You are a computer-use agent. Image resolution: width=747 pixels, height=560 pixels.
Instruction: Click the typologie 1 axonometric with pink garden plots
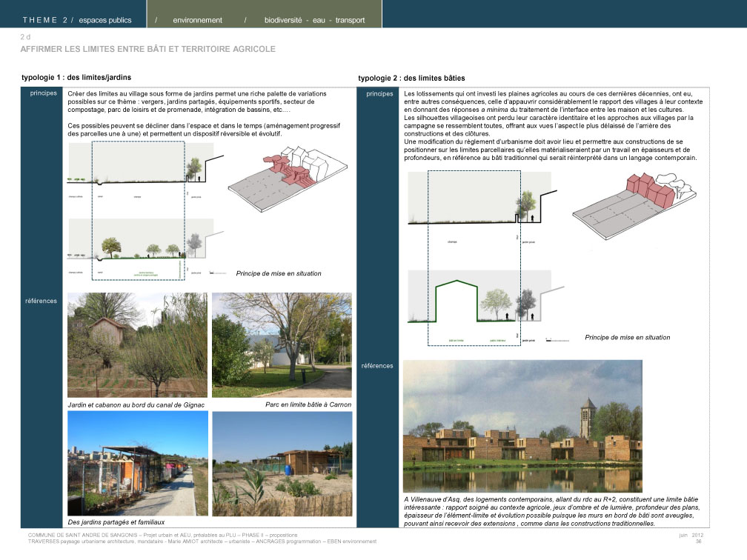coord(288,178)
